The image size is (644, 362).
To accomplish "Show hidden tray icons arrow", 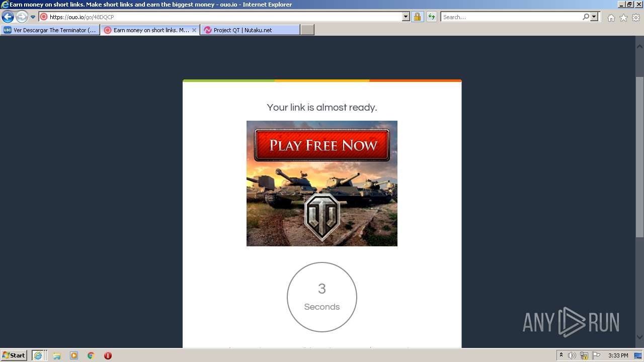I will 561,355.
